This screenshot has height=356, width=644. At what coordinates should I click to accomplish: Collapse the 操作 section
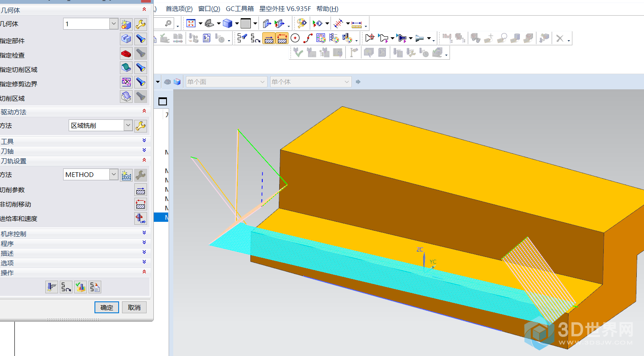tap(144, 272)
